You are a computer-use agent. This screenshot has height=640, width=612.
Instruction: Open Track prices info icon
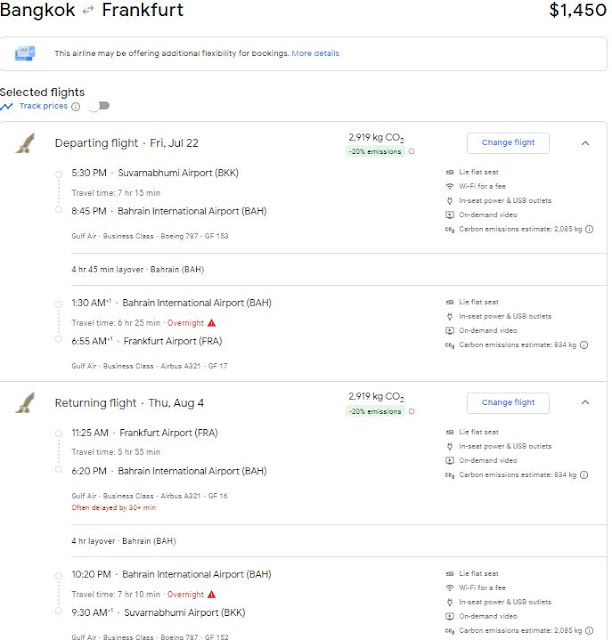(76, 107)
